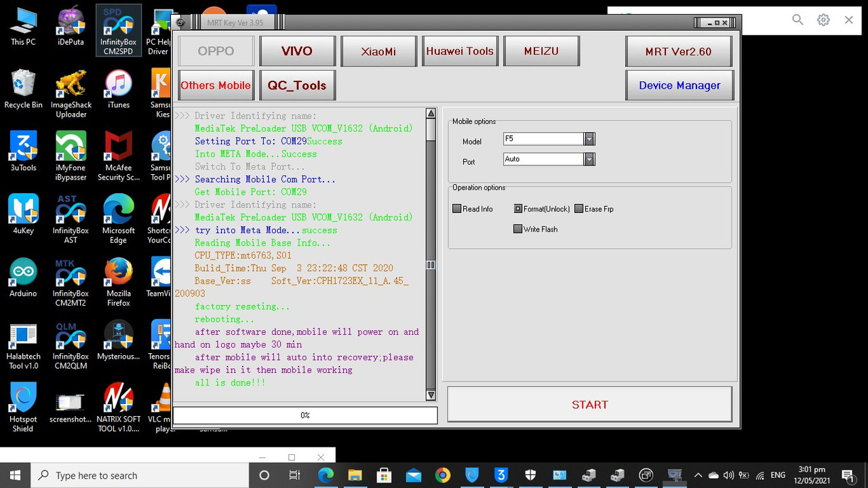
Task: Open Task View on taskbar
Action: pyautogui.click(x=294, y=475)
